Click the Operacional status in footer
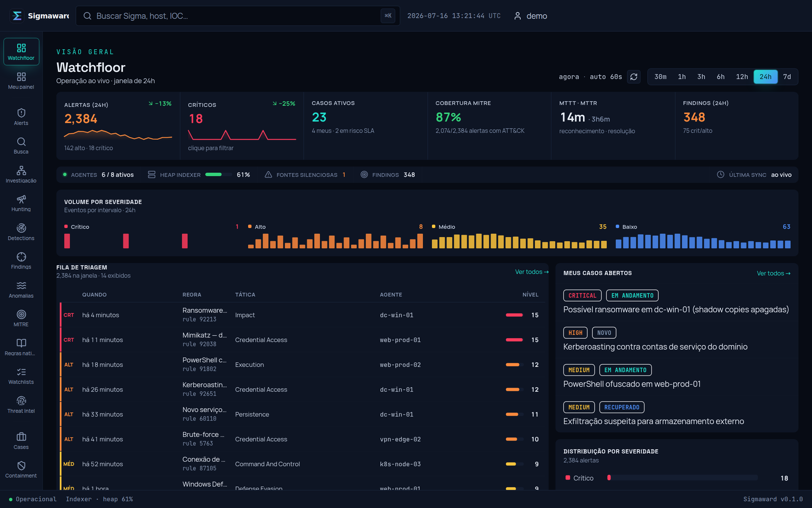 pyautogui.click(x=32, y=499)
